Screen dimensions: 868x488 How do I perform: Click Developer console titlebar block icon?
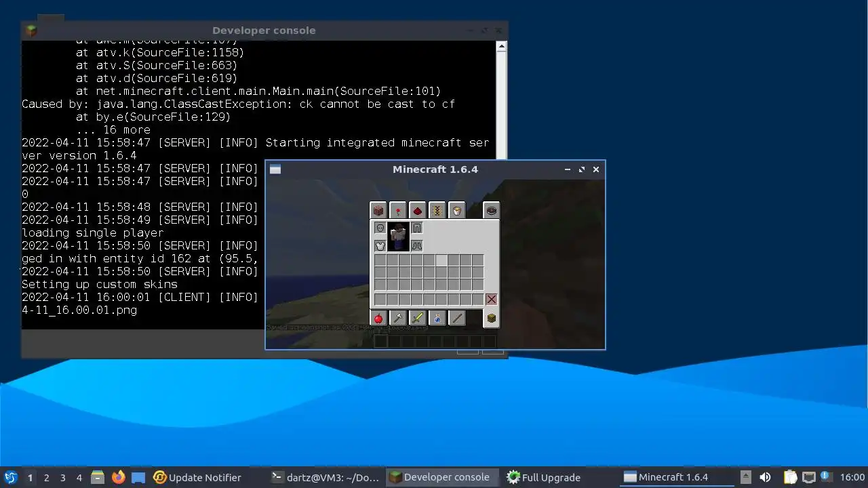tap(31, 30)
